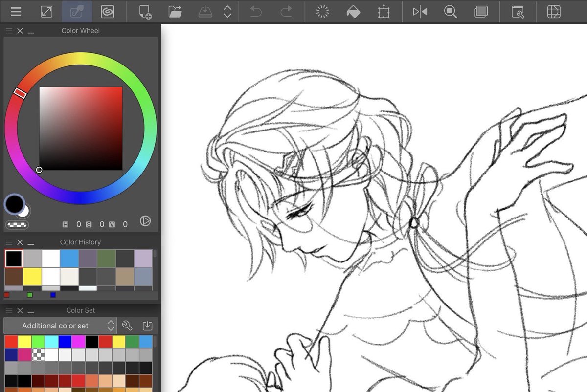Select the transparent color checkered chip
The image size is (587, 392).
pyautogui.click(x=17, y=225)
